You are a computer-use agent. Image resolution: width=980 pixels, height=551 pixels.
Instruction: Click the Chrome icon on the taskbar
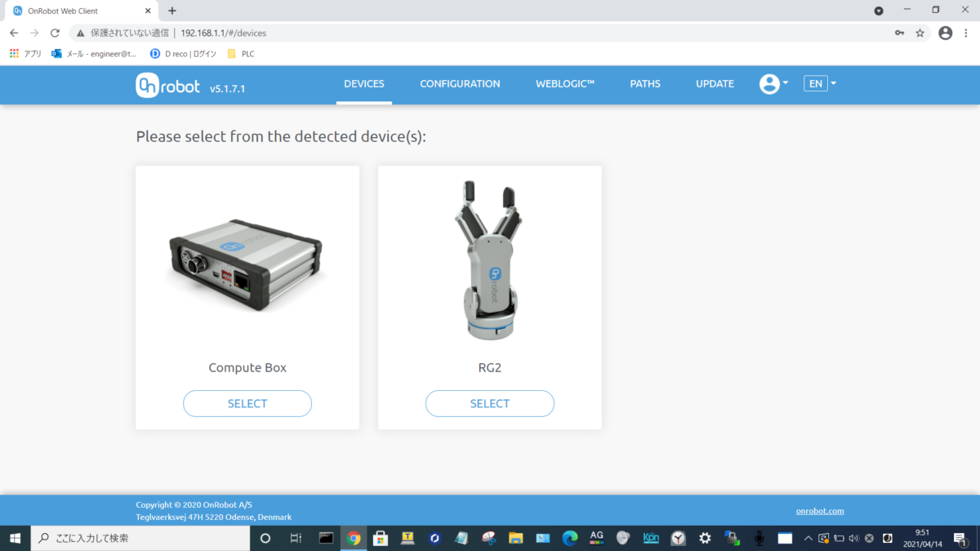point(353,538)
